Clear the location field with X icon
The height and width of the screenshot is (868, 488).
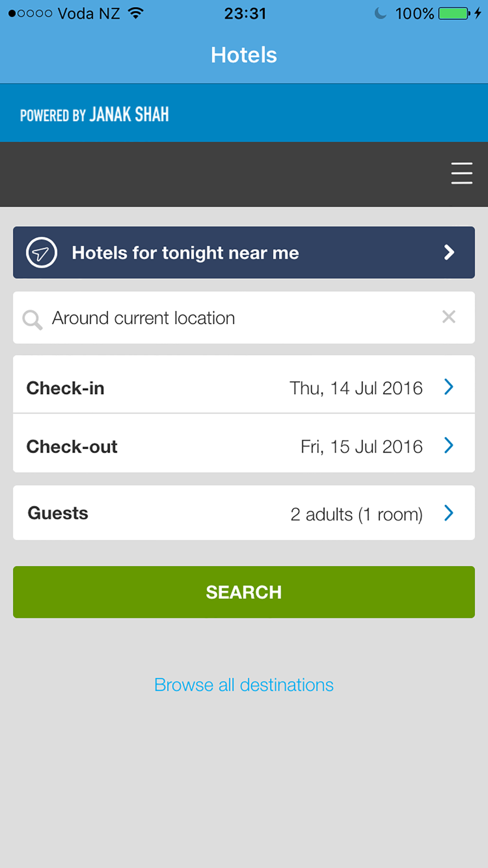point(449,317)
